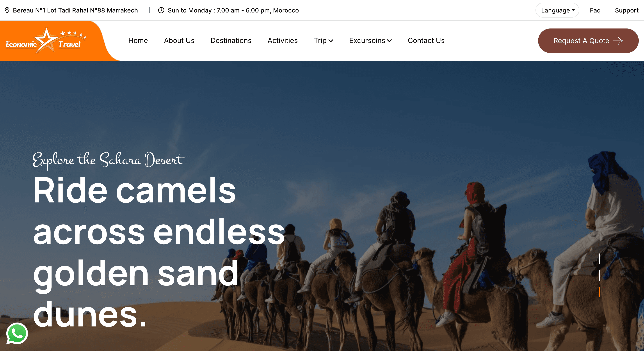Screen dimensions: 644x351
Task: Click the location pin icon
Action: (x=7, y=10)
